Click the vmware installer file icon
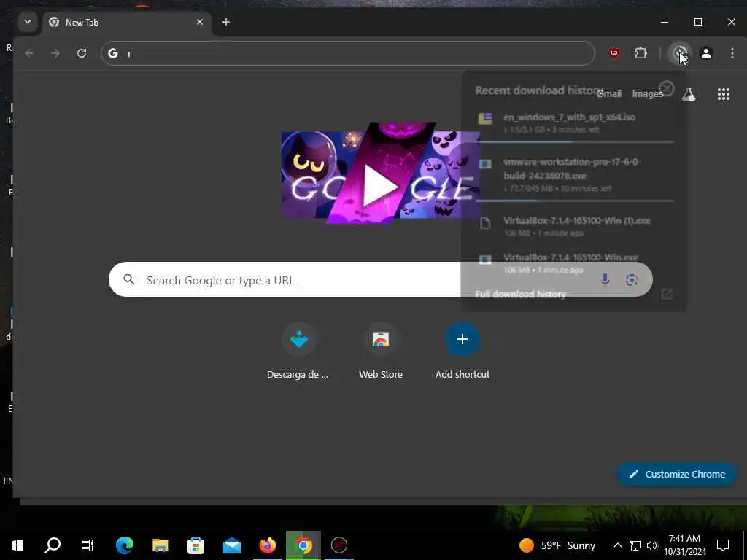The height and width of the screenshot is (560, 747). pos(485,164)
